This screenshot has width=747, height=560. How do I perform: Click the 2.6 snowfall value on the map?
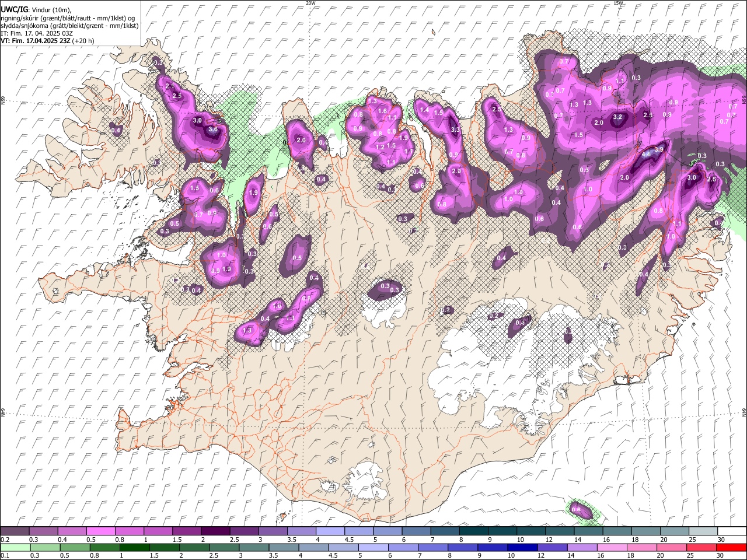point(711,180)
